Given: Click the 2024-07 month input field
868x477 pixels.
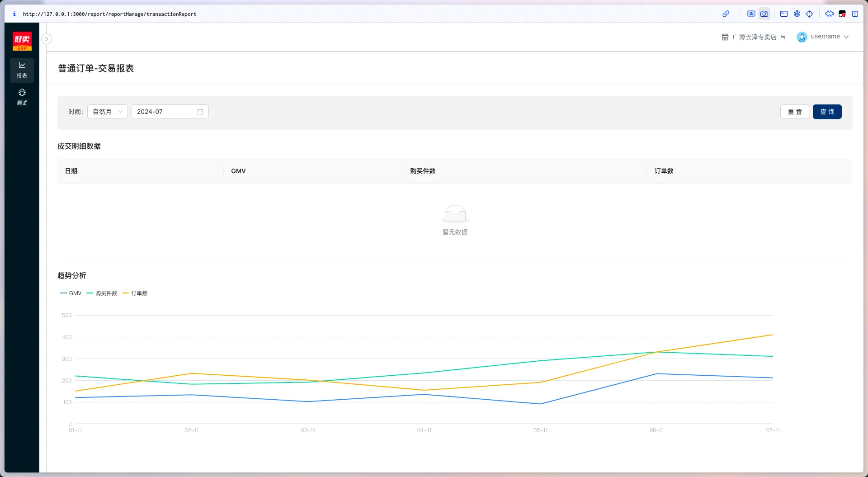Looking at the screenshot, I should point(170,112).
